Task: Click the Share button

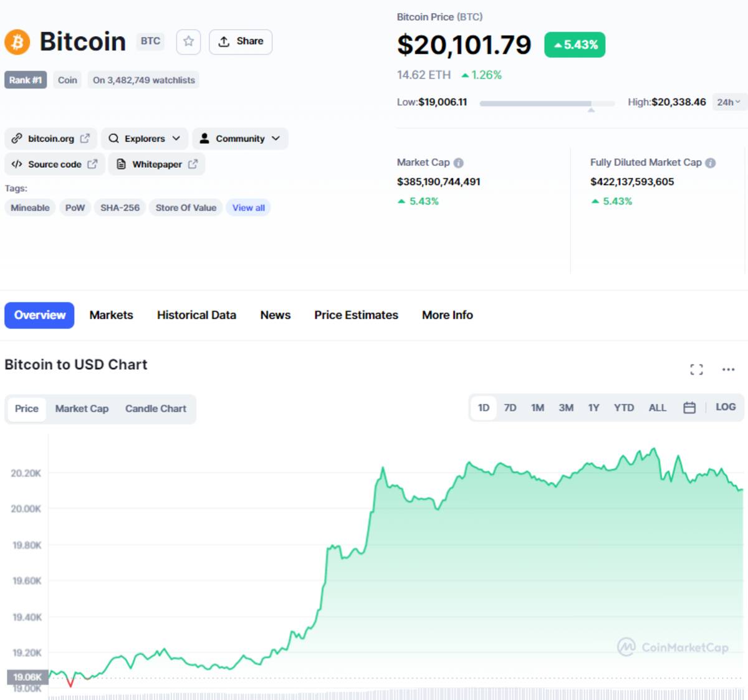Action: [241, 42]
